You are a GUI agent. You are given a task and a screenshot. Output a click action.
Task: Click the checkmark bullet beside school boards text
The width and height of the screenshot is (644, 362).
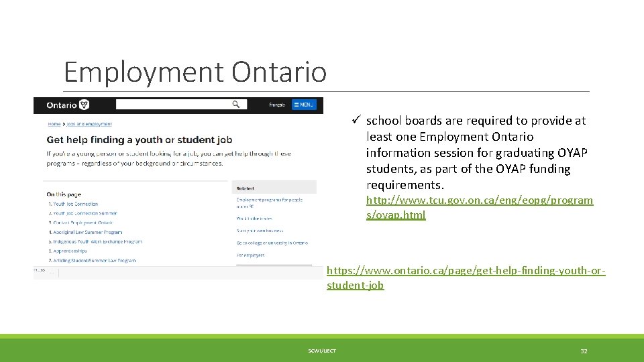click(356, 119)
